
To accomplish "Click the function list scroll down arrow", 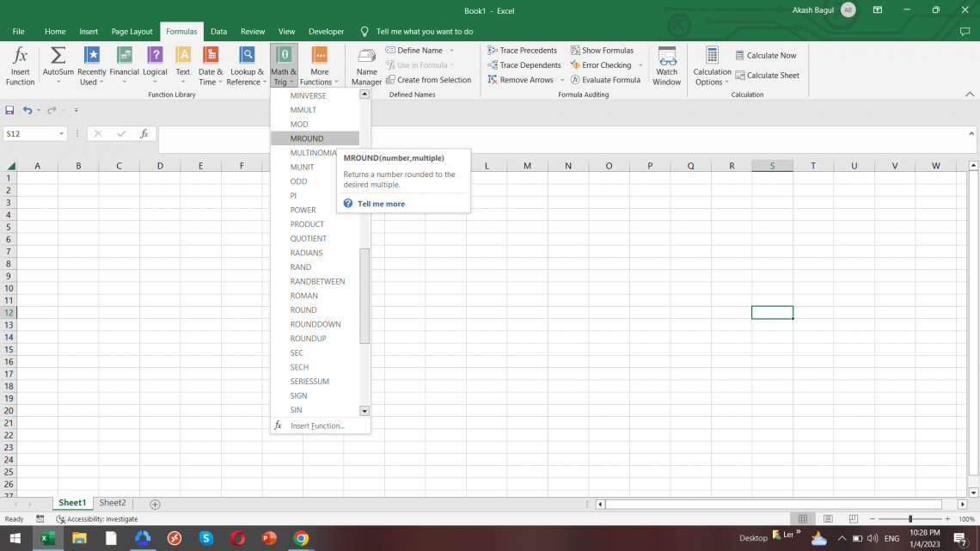I will point(364,411).
